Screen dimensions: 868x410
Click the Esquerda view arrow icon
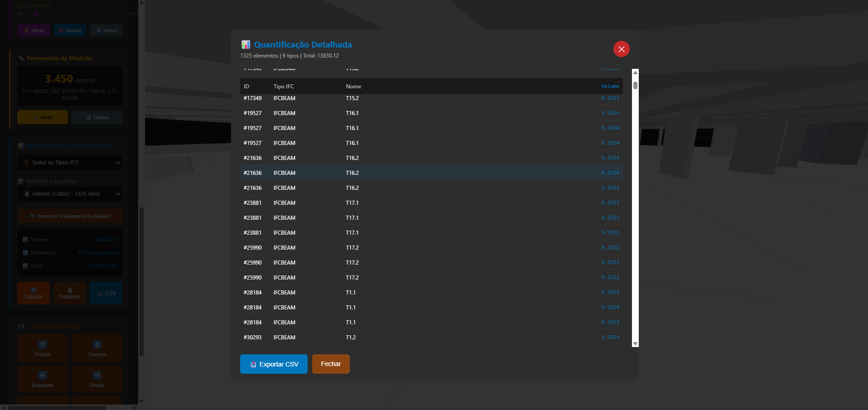(42, 376)
